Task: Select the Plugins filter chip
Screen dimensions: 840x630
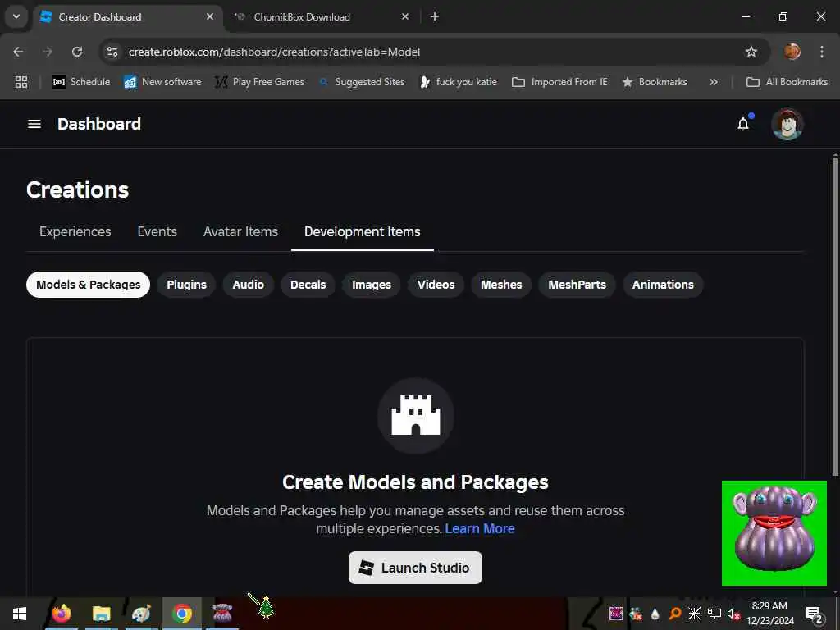Action: click(186, 285)
